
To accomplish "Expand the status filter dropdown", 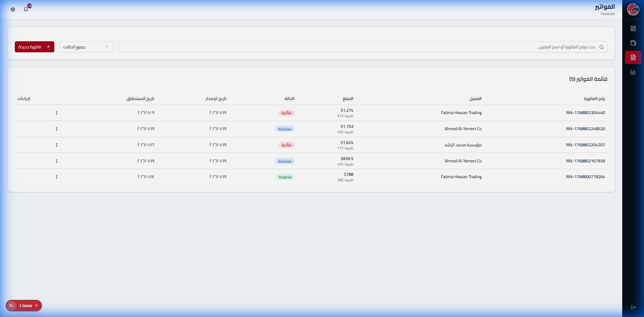I will pos(86,47).
